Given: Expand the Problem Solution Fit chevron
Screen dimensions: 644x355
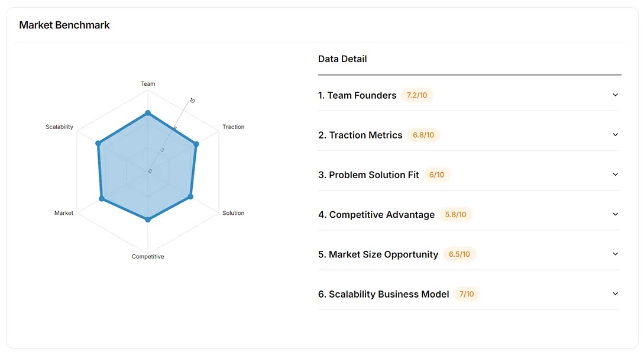Looking at the screenshot, I should point(615,175).
